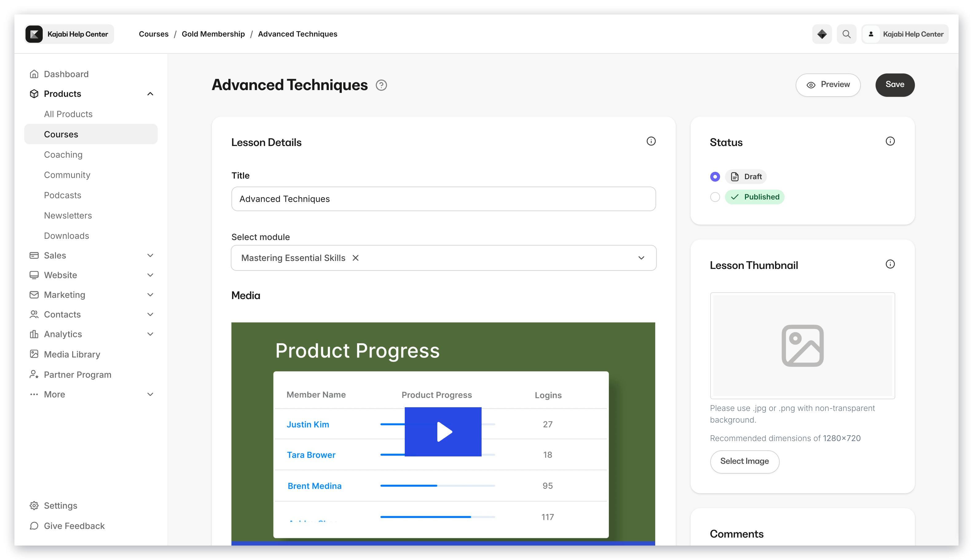Show info for Lesson Details

[x=651, y=141]
